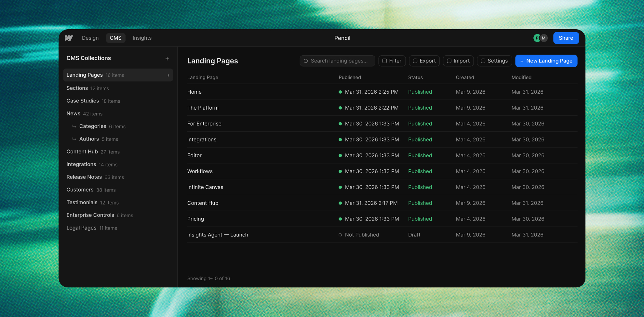Open the M user avatar
Image resolution: width=644 pixels, height=317 pixels.
pos(543,38)
